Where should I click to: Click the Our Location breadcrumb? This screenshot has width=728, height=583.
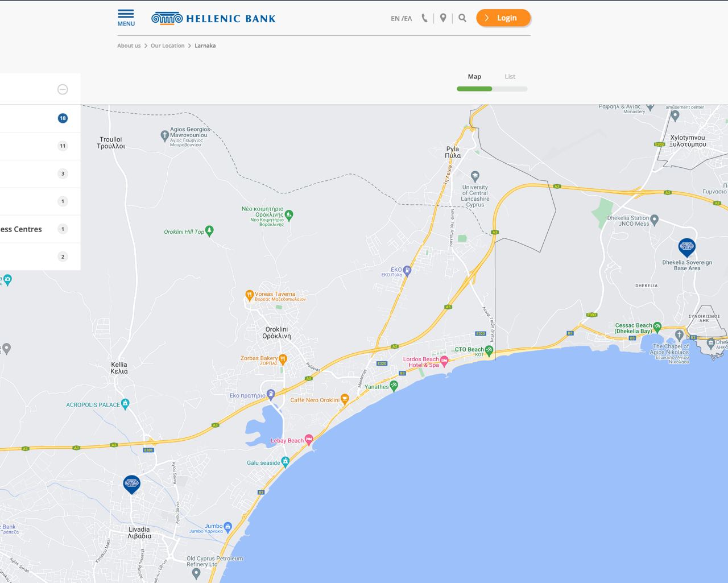point(167,46)
